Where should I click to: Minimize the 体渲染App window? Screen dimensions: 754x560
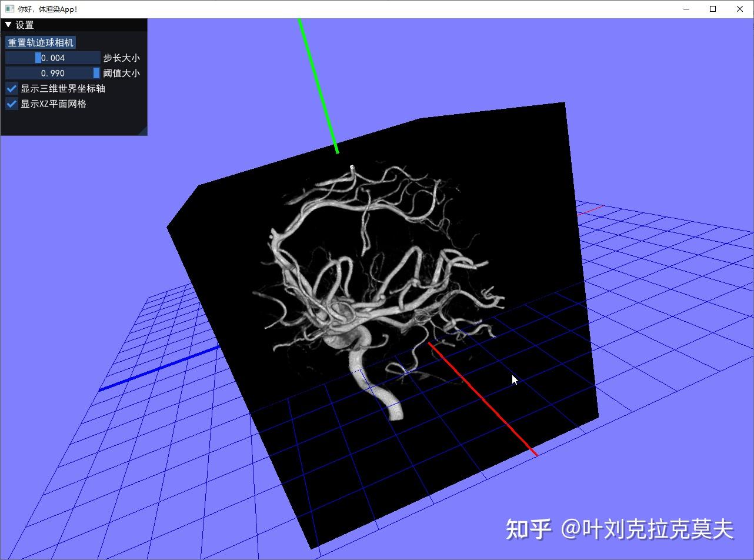click(x=686, y=9)
